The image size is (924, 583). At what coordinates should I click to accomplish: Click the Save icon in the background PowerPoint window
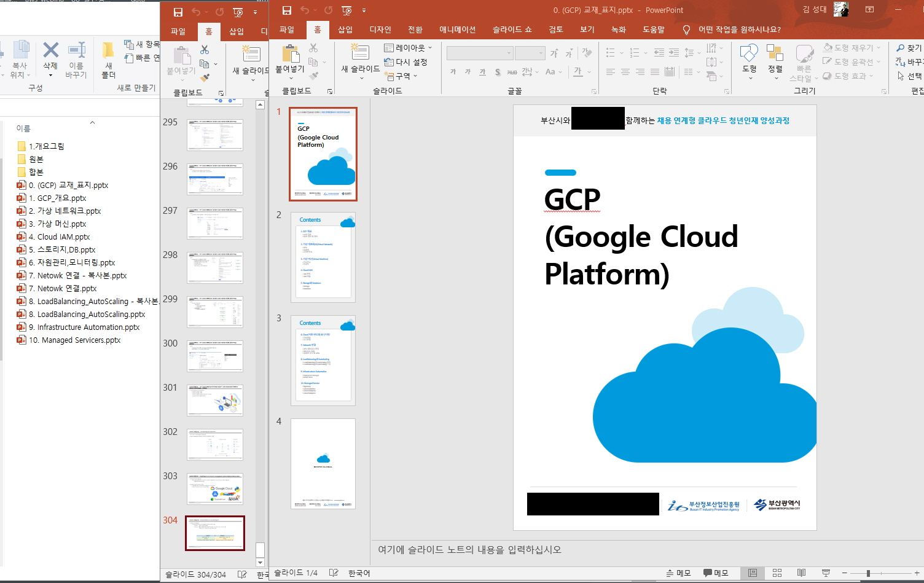pyautogui.click(x=178, y=12)
